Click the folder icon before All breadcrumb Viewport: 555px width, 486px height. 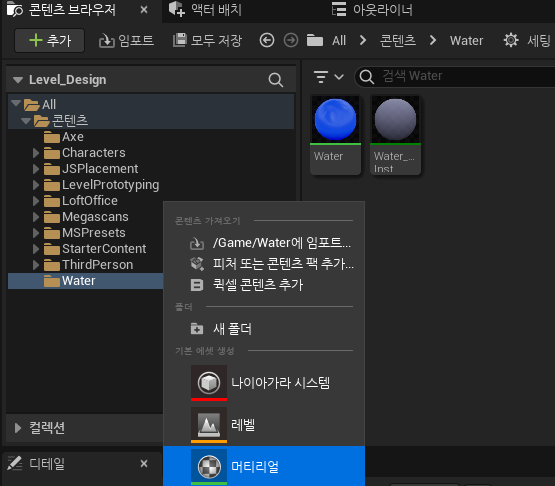pos(315,40)
